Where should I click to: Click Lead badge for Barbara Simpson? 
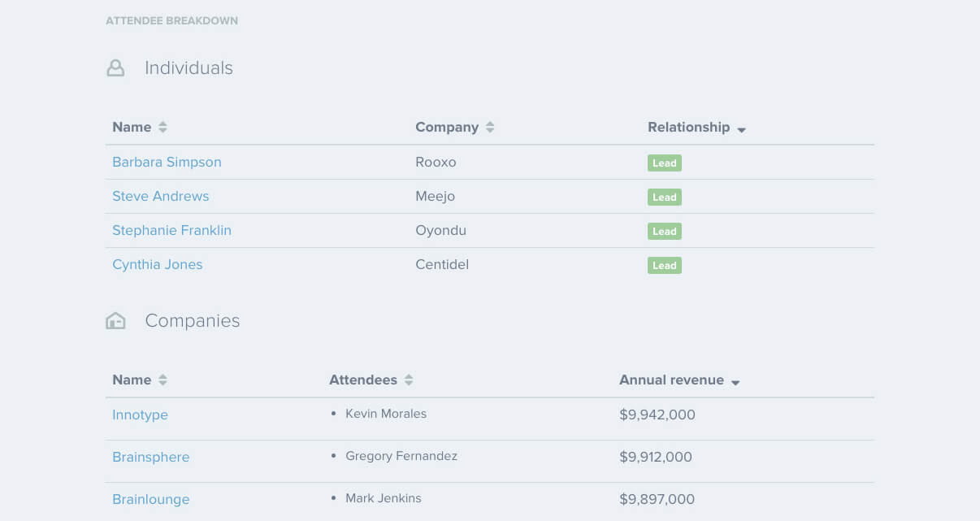tap(664, 163)
